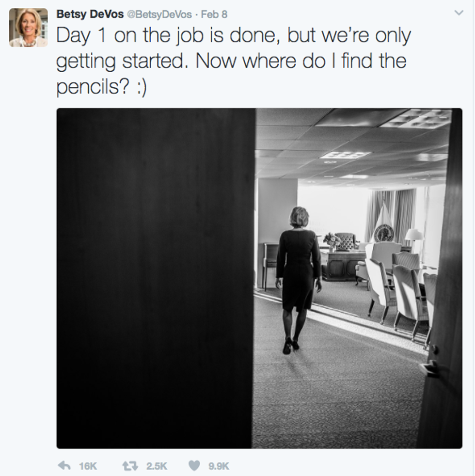Image resolution: width=475 pixels, height=476 pixels.
Task: Click the dark door panel in the photo
Action: coord(155,276)
